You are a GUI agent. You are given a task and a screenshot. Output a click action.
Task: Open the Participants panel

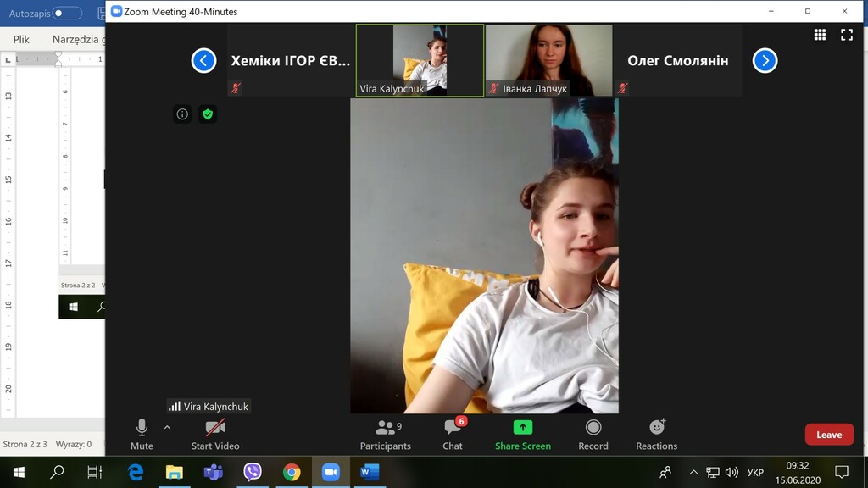pos(386,434)
